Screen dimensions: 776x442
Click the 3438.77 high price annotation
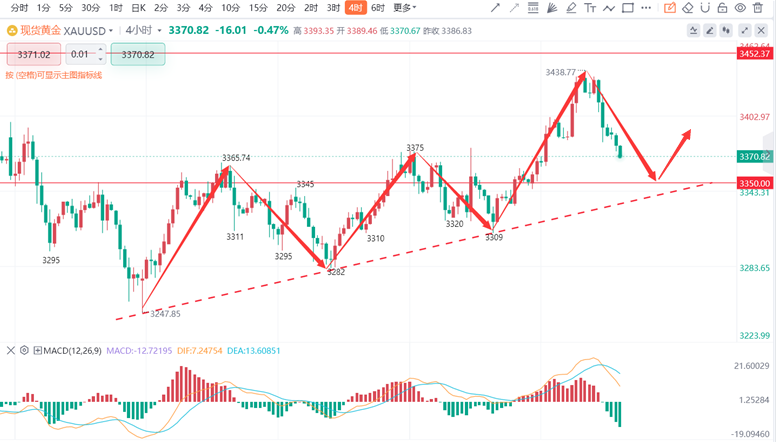[x=561, y=72]
